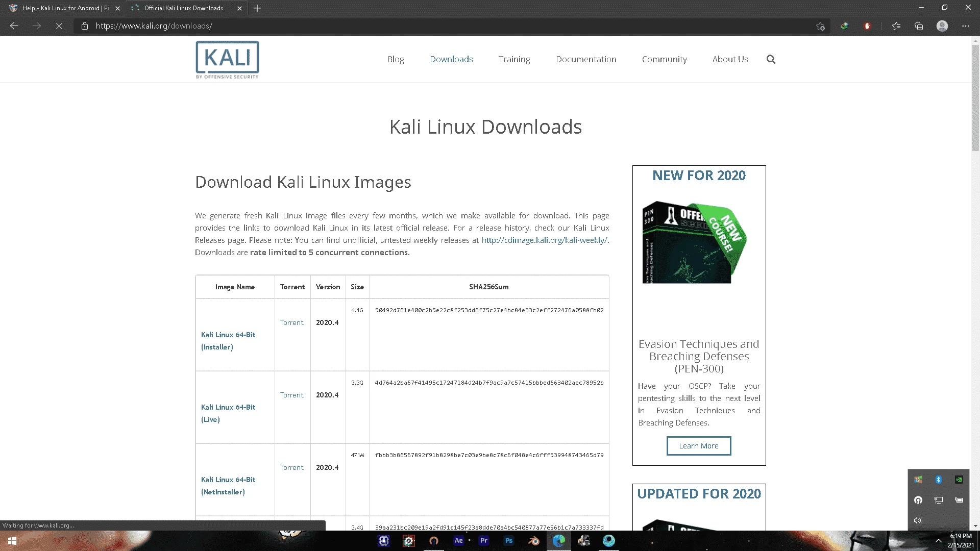Open a new browser tab
Image resolution: width=980 pixels, height=551 pixels.
[x=257, y=8]
